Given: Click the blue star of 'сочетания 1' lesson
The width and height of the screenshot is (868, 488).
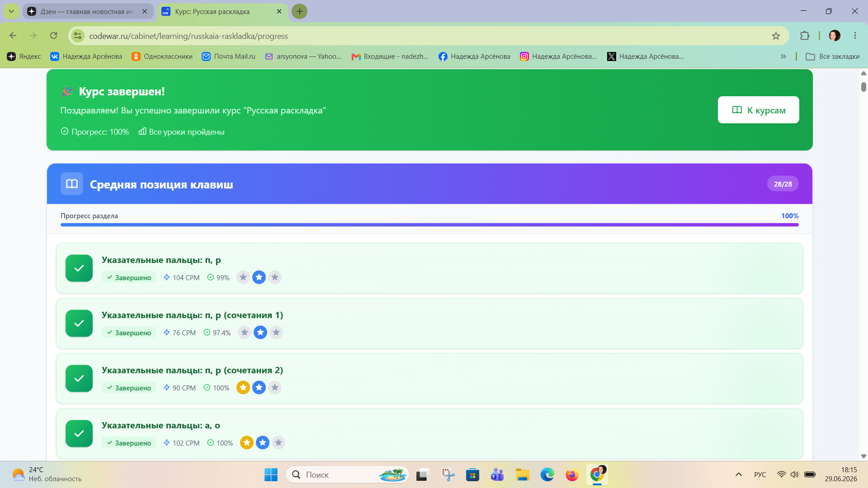Looking at the screenshot, I should 260,333.
